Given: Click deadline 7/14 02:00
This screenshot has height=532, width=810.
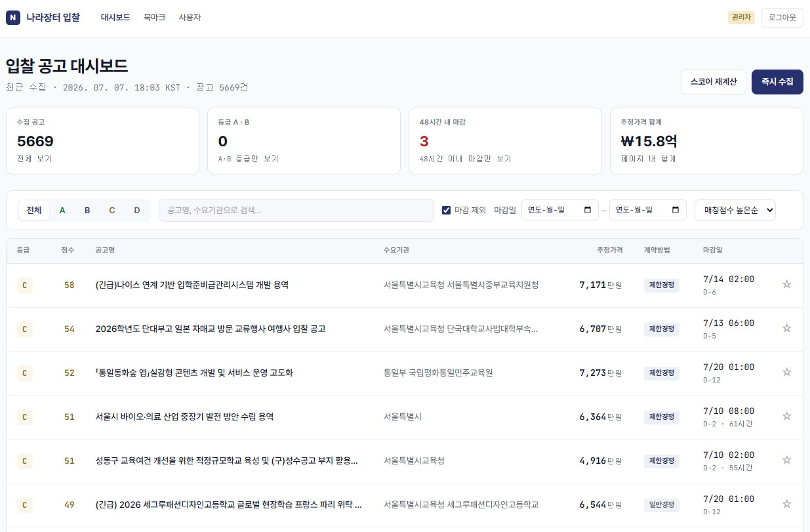Looking at the screenshot, I should (728, 279).
